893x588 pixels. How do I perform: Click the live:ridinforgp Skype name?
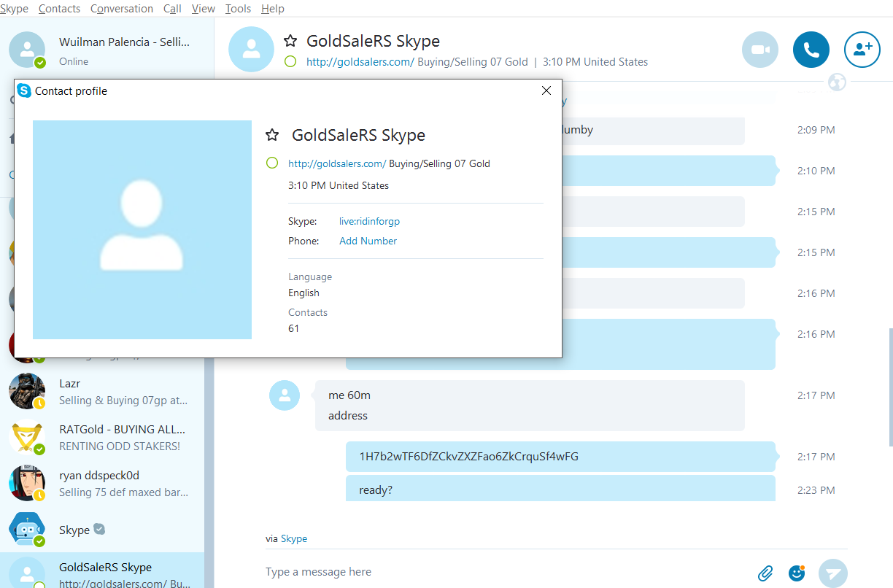click(x=369, y=221)
